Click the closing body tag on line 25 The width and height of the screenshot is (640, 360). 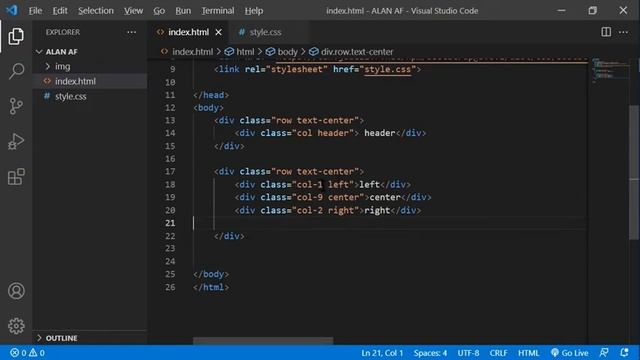point(211,274)
